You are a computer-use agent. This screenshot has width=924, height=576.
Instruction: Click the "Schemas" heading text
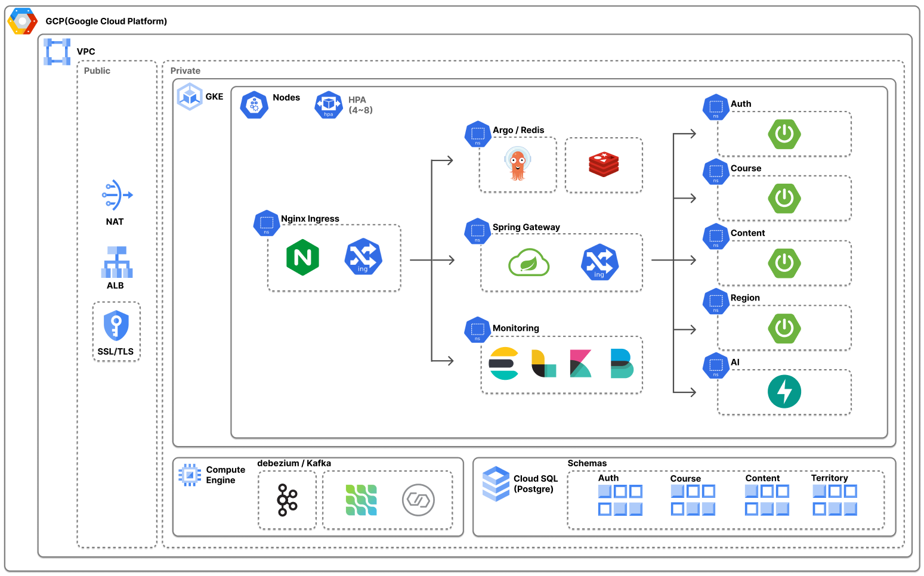pos(587,463)
